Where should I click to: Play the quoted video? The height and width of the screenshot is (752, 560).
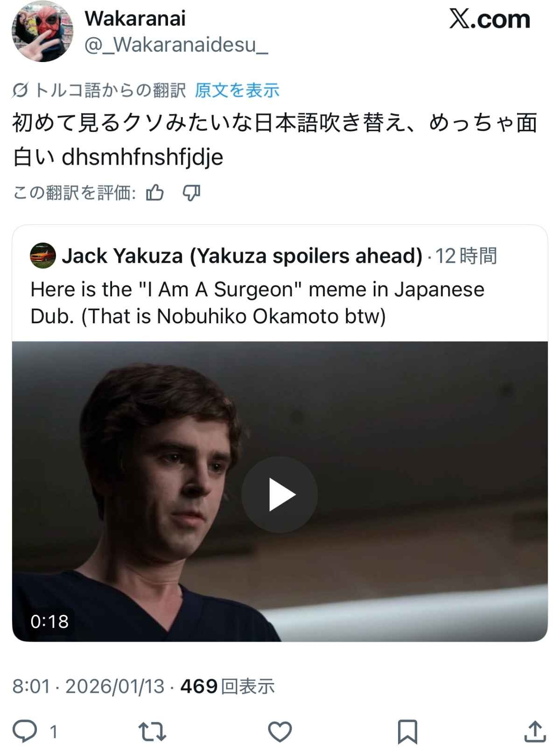(280, 494)
